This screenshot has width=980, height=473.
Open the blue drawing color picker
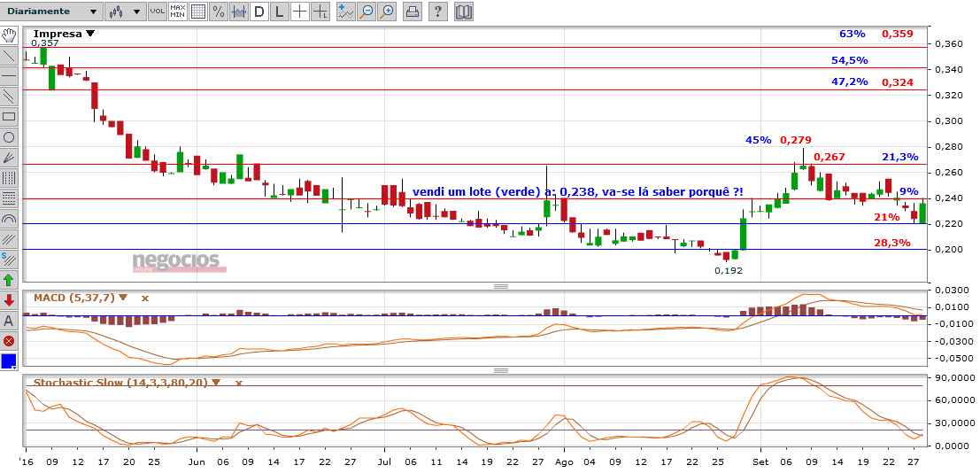point(9,361)
